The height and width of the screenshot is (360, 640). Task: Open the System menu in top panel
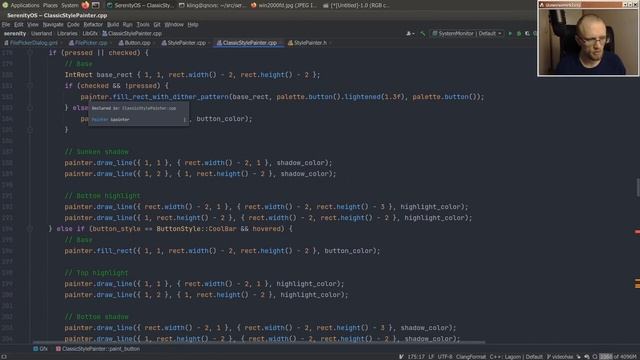click(70, 5)
